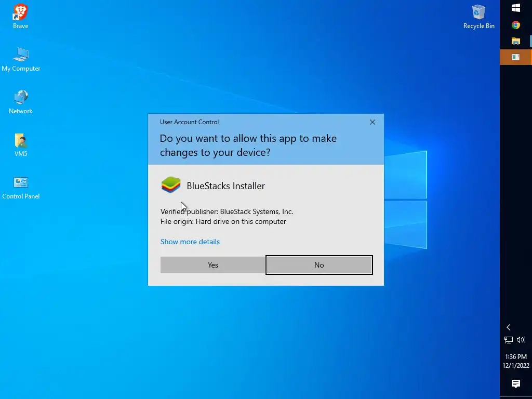Open the Action Center notifications icon
Screen dimensions: 532x399
tap(516, 384)
